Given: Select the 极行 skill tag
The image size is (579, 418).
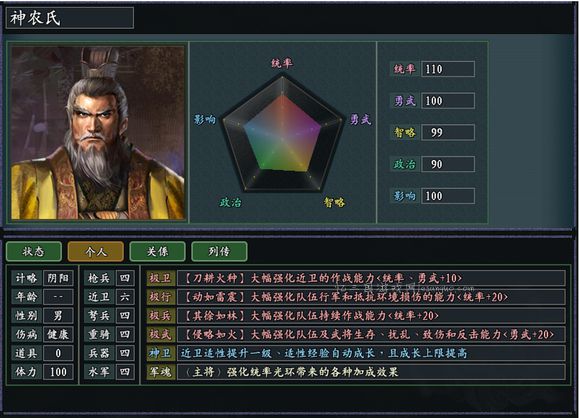Looking at the screenshot, I should tap(161, 297).
